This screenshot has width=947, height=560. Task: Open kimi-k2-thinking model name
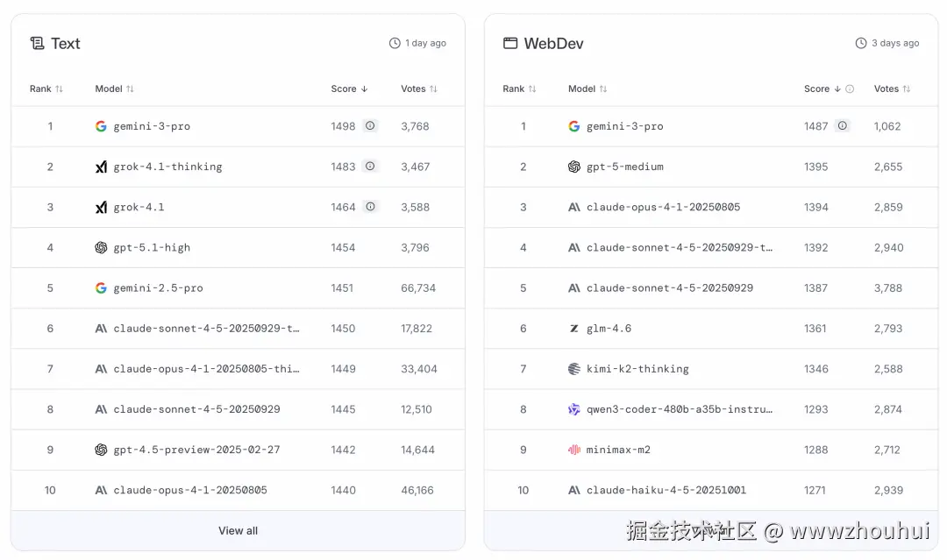coord(637,369)
